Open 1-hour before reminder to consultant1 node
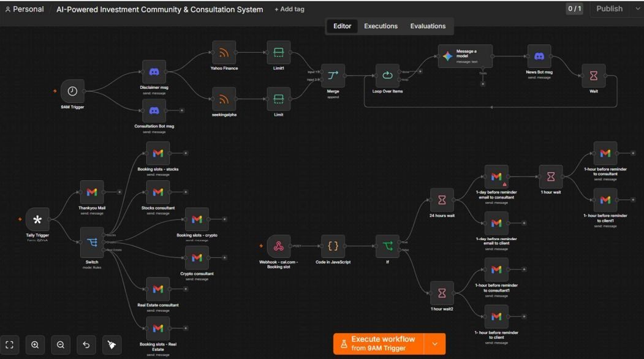The width and height of the screenshot is (644, 359). 496,270
